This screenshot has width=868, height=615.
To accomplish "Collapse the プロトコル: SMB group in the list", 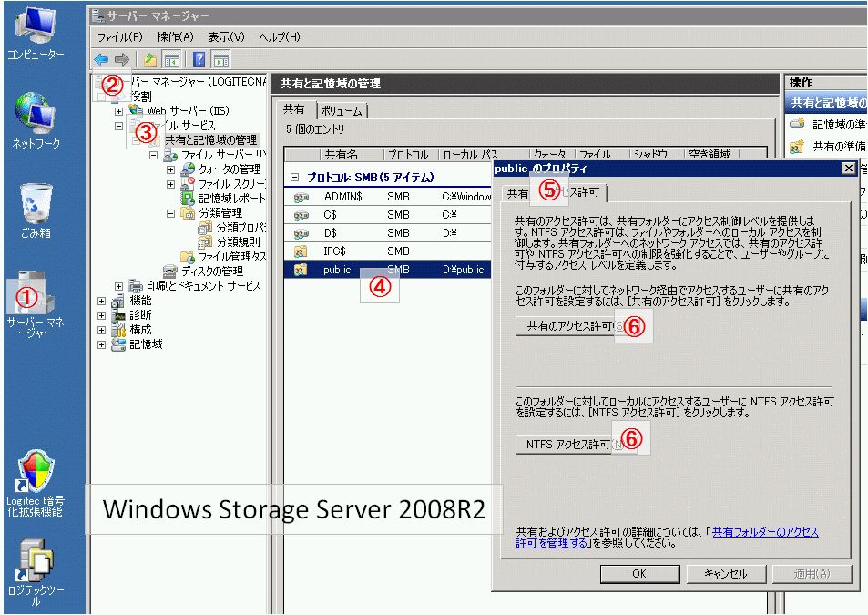I will (x=294, y=178).
